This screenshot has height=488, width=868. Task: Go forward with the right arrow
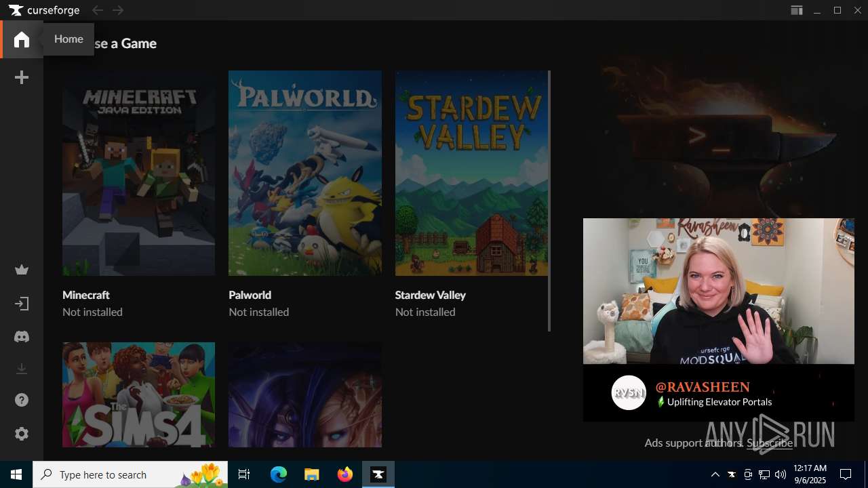point(119,10)
